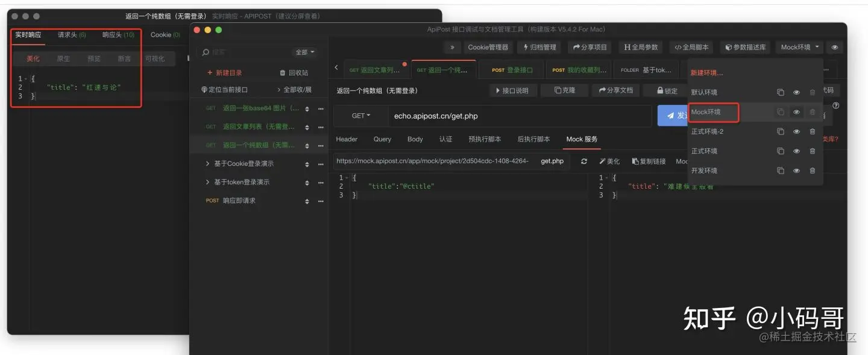Image resolution: width=868 pixels, height=355 pixels.
Task: Delete 正式环境-2 with its trash icon
Action: [813, 131]
